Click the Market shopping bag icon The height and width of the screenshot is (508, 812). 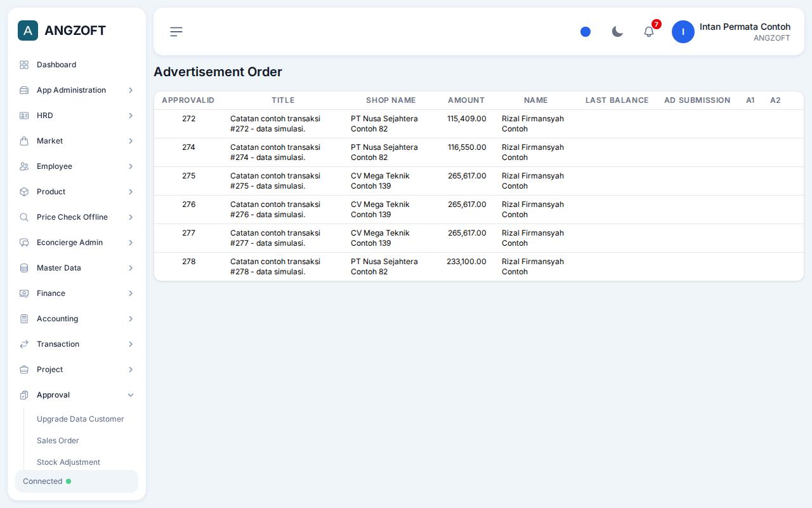(24, 141)
